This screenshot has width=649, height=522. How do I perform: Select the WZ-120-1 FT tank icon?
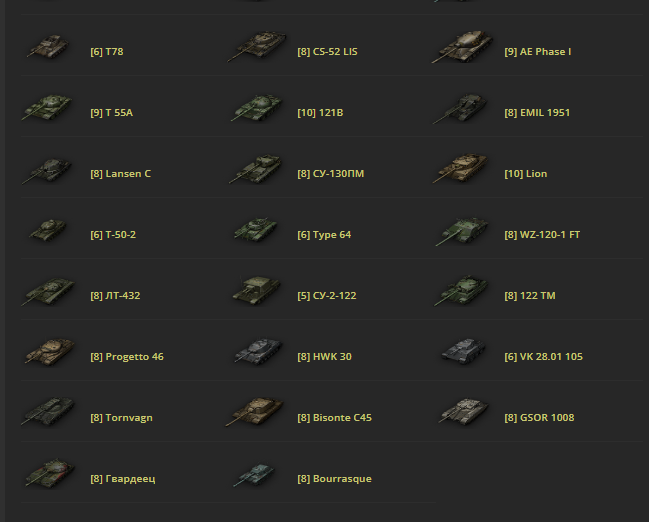point(462,231)
